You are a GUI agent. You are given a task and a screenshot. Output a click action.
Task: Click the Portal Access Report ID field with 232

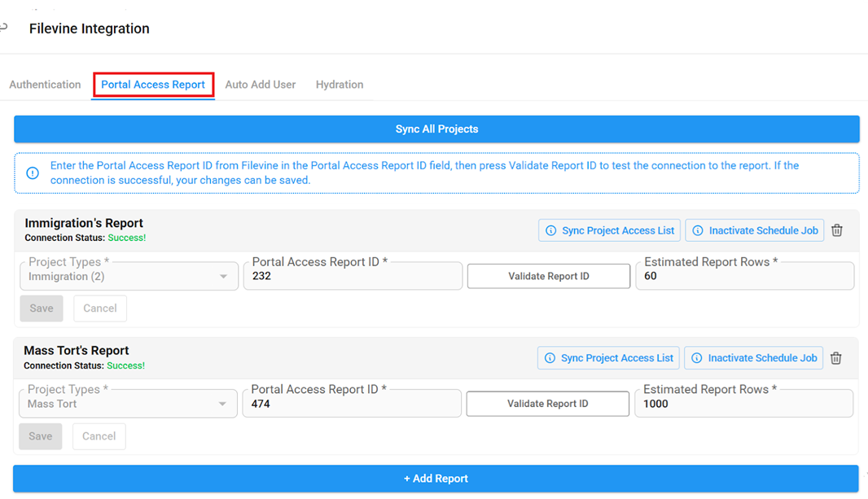(x=353, y=276)
